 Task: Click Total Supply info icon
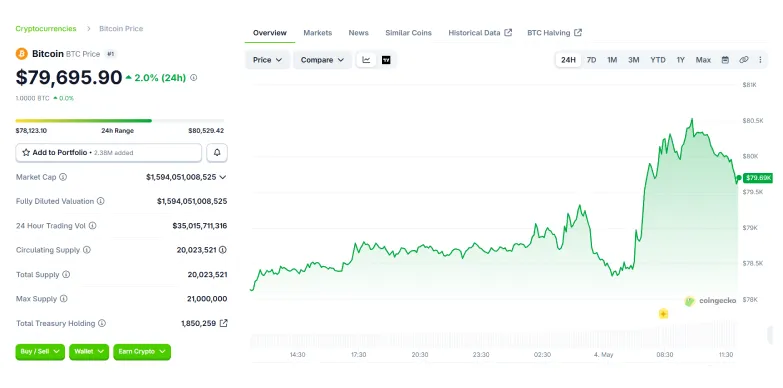tap(66, 274)
